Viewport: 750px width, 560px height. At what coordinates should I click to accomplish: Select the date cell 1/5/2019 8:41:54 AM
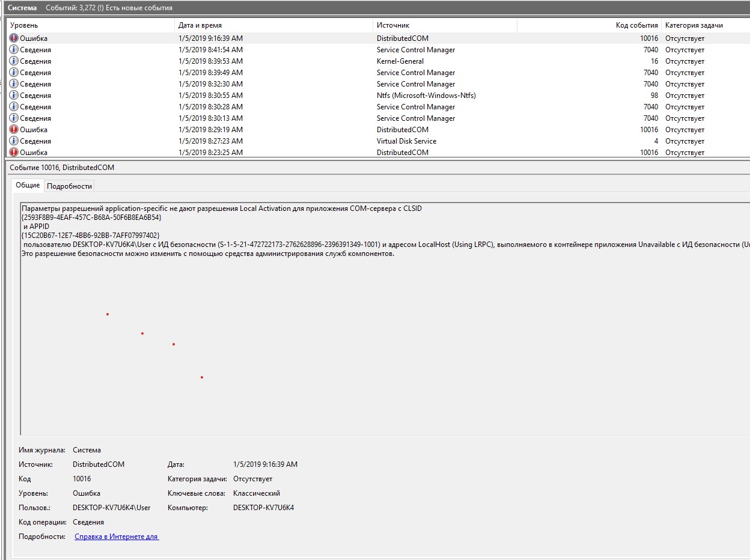point(211,50)
